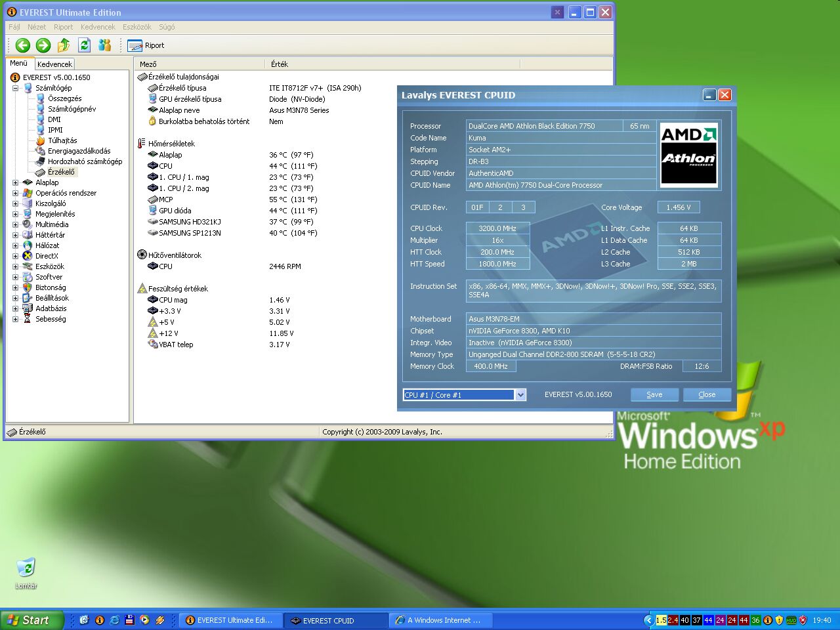Click EVEREST Ultimate Edition taskbar button

coord(230,620)
